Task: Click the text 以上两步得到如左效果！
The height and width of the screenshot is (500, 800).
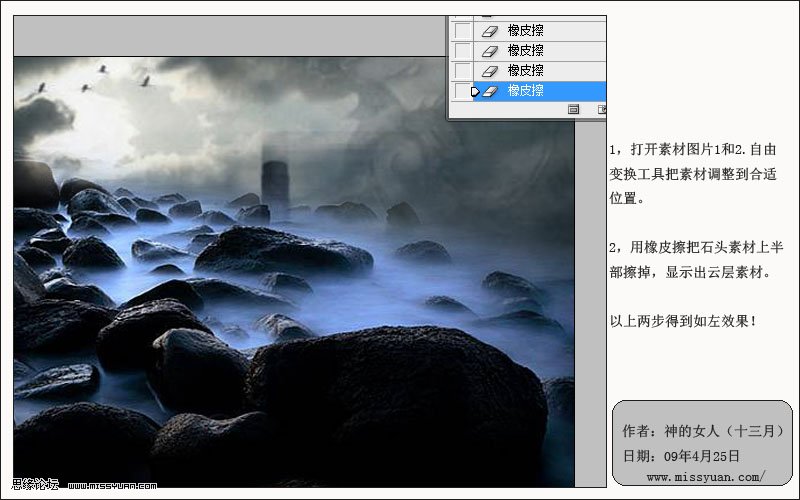Action: tap(683, 321)
